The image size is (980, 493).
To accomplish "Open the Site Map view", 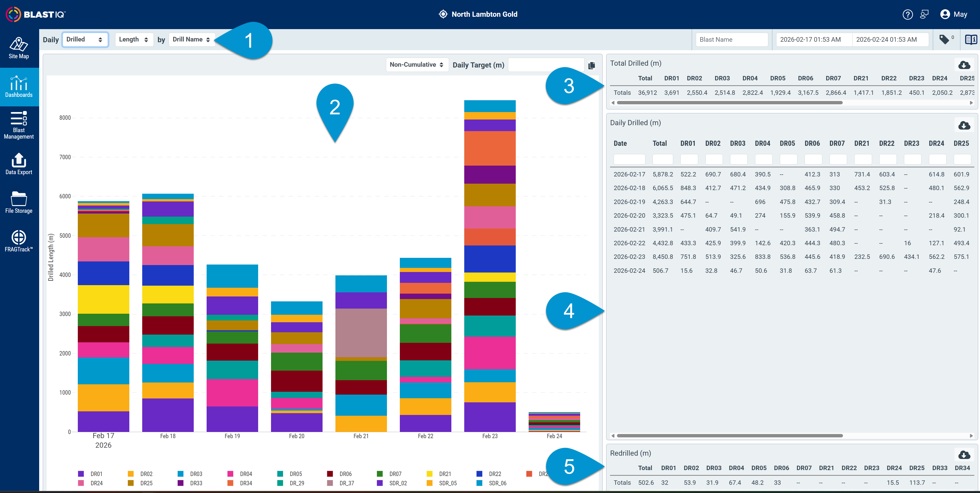I will [x=19, y=48].
